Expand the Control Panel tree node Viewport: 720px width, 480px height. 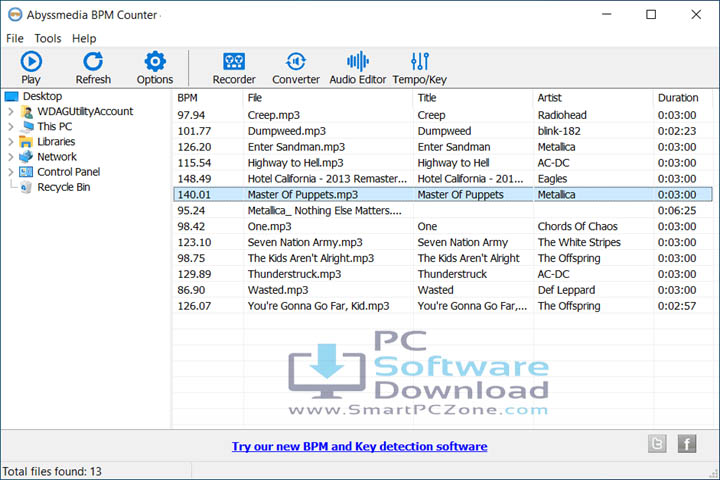coord(11,172)
